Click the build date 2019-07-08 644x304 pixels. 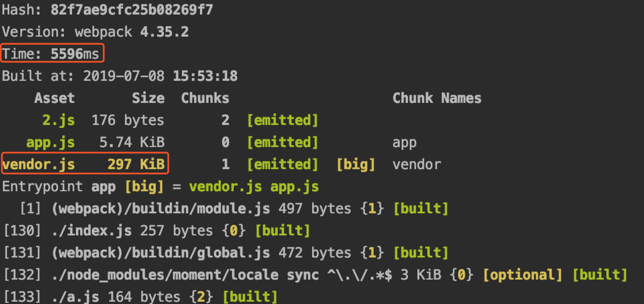(124, 76)
